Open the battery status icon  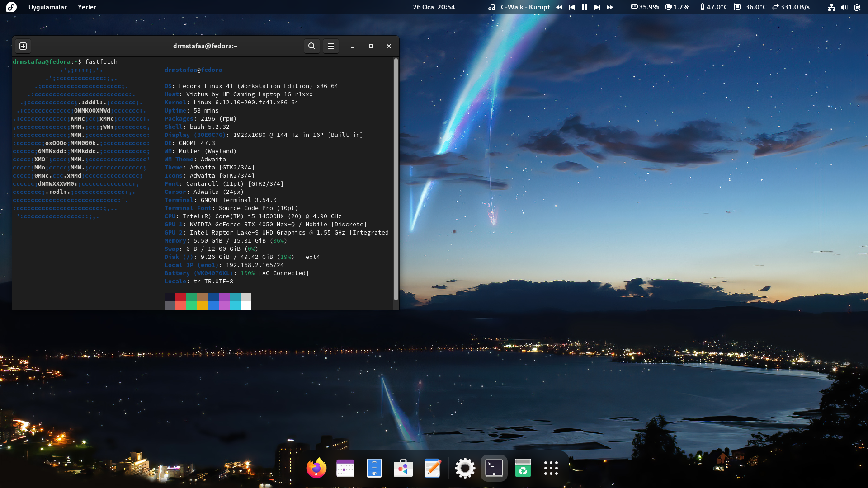point(857,7)
